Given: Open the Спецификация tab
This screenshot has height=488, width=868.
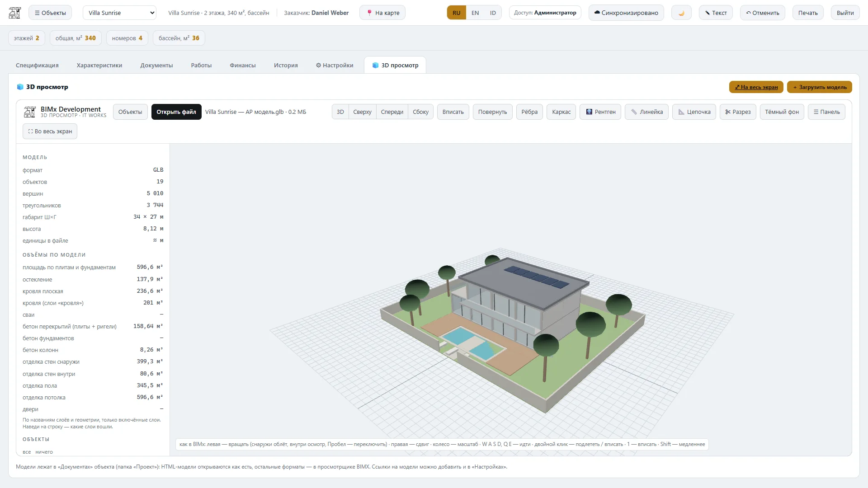Looking at the screenshot, I should [x=37, y=65].
